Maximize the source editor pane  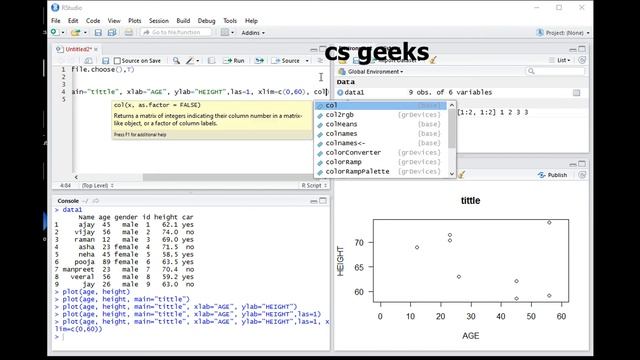click(322, 49)
